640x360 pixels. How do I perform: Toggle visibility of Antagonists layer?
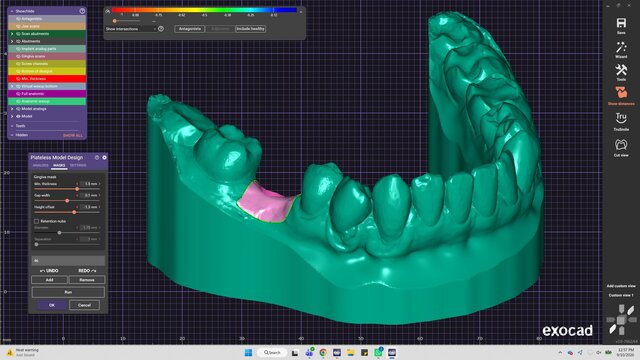point(18,19)
